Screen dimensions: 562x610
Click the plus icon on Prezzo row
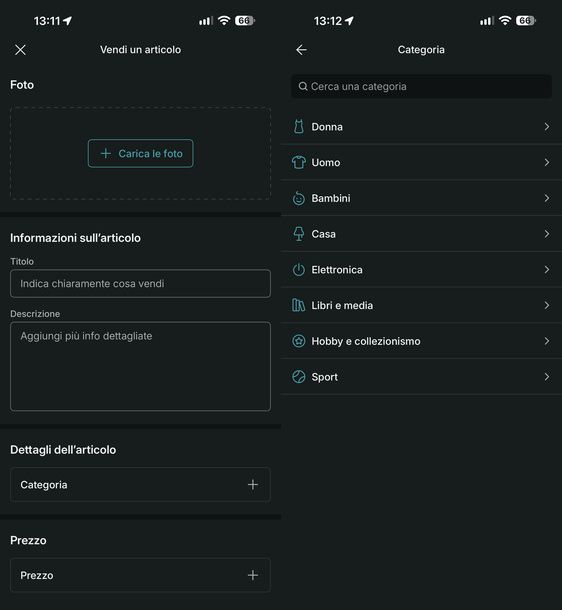pyautogui.click(x=253, y=575)
